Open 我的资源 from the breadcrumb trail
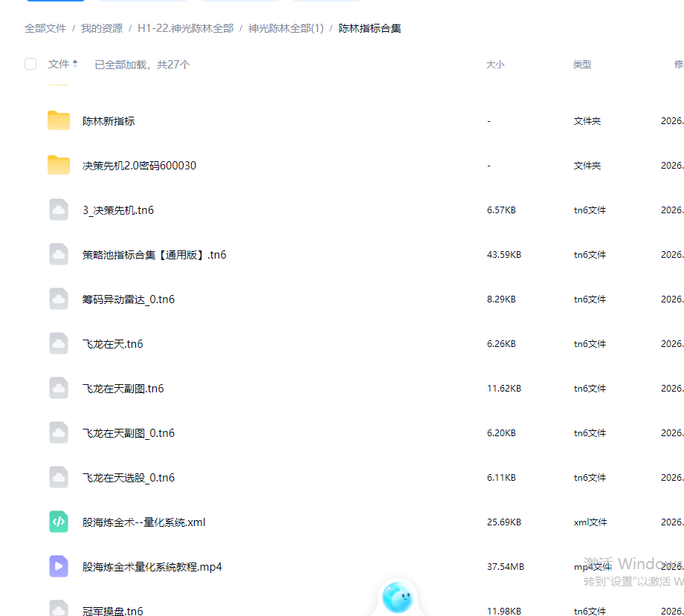Image resolution: width=684 pixels, height=616 pixels. point(101,27)
